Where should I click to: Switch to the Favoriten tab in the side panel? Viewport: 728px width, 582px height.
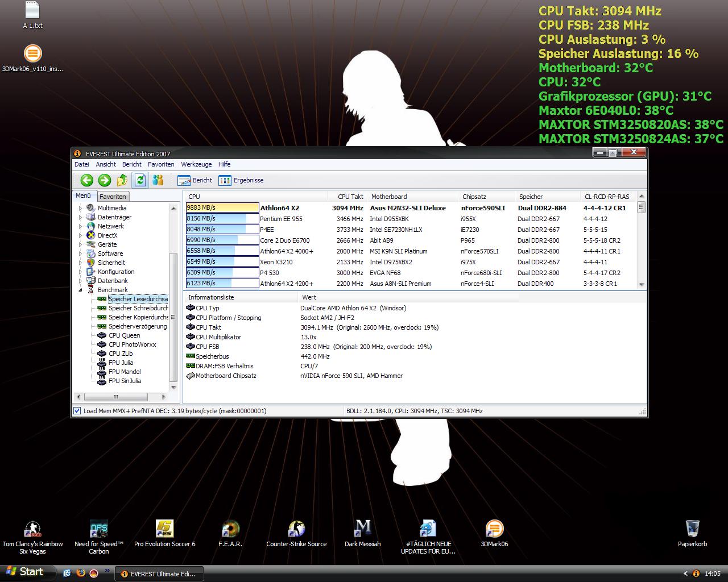coord(113,197)
